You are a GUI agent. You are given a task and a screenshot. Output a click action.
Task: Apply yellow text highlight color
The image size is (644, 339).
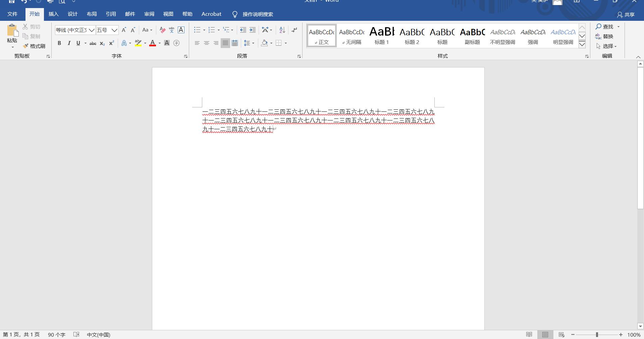138,43
